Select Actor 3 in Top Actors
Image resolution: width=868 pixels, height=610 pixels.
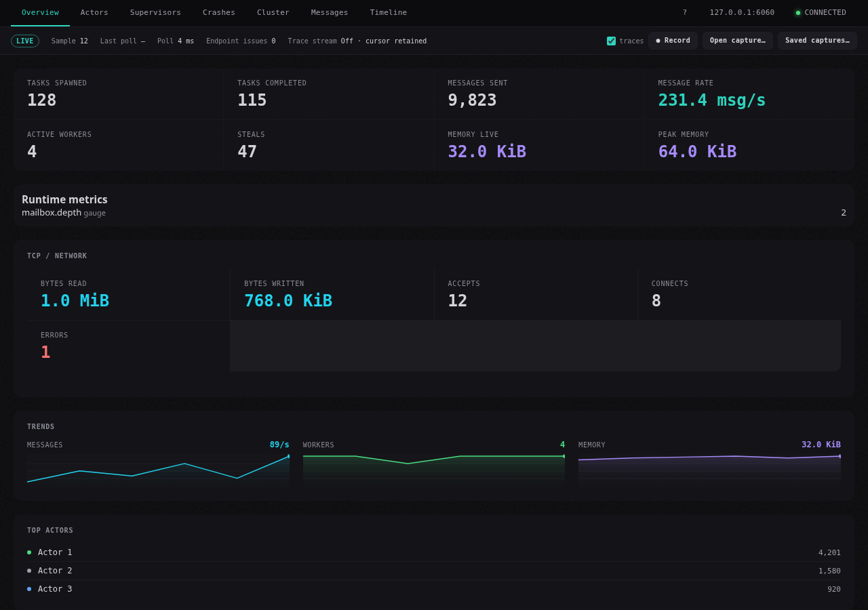click(434, 589)
